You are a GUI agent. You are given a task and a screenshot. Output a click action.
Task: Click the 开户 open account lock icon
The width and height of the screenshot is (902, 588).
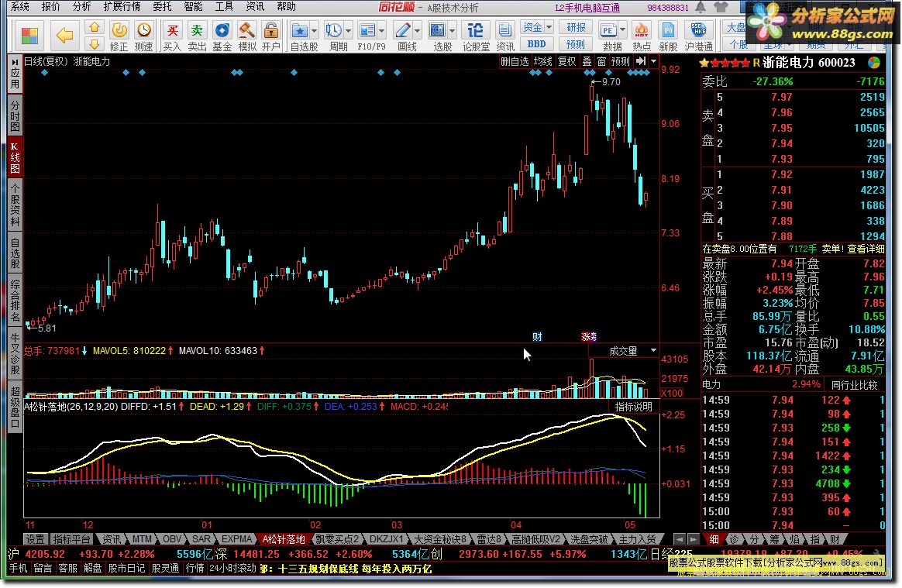pos(271,36)
